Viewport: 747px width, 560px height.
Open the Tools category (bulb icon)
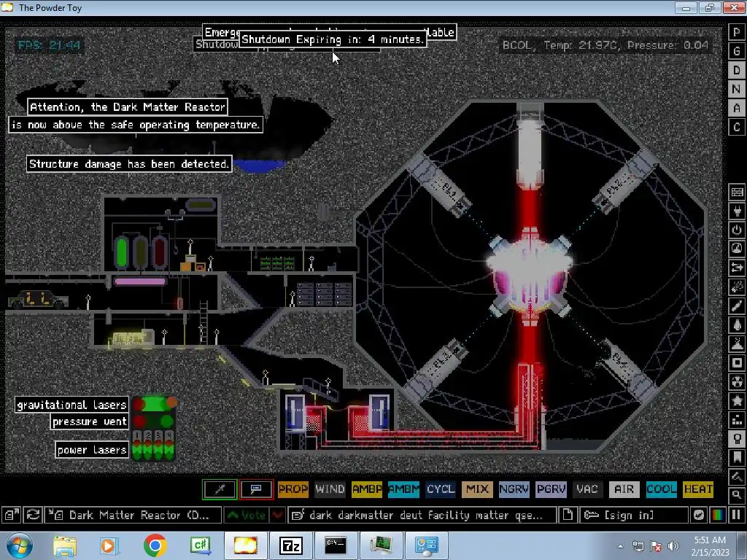pyautogui.click(x=737, y=438)
